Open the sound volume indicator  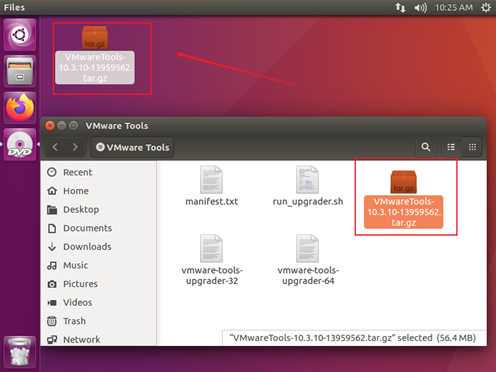[x=420, y=7]
